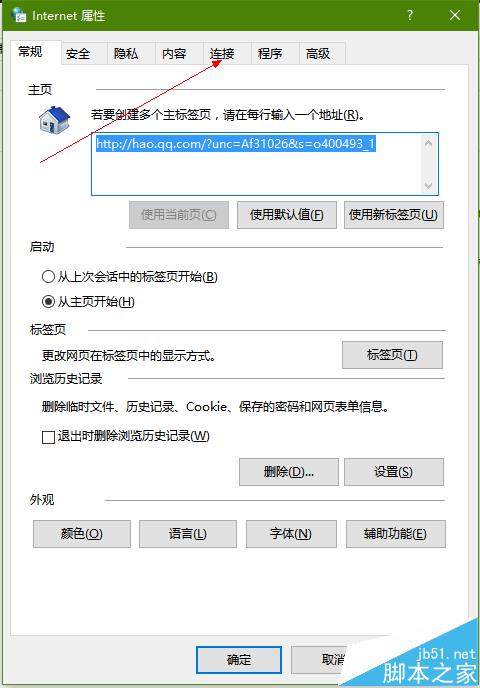Click the up arrow in the URL box scrollbar
Image resolution: width=480 pixels, height=688 pixels.
[x=428, y=143]
